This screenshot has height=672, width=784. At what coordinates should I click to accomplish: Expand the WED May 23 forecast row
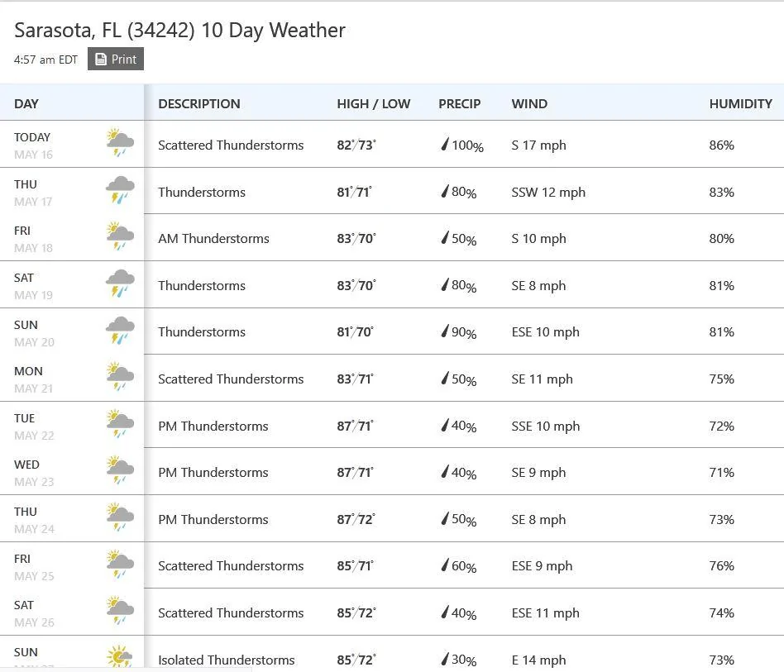click(392, 472)
